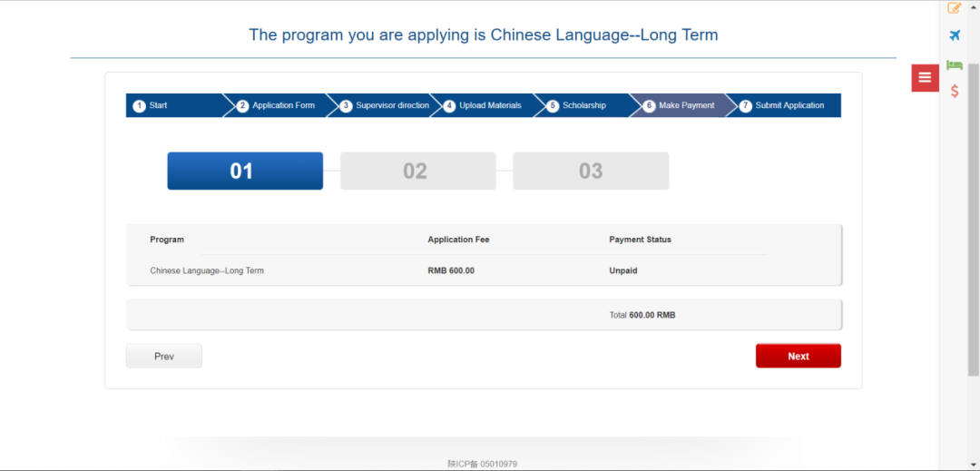The image size is (980, 471).
Task: Click the green bed accommodation icon
Action: click(955, 64)
